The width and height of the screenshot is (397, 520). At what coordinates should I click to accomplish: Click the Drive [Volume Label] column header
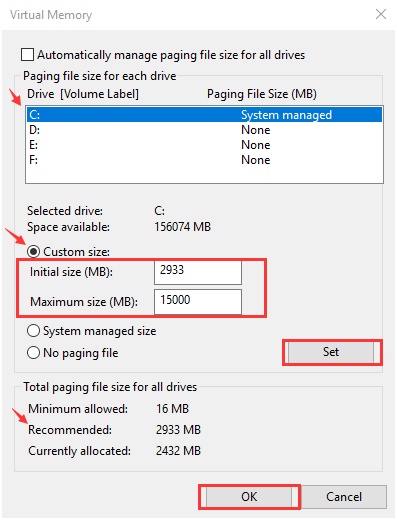coord(83,94)
